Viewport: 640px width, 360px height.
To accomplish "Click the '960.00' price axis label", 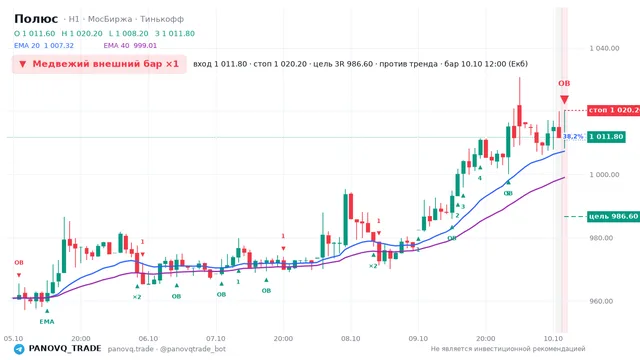I will click(601, 301).
